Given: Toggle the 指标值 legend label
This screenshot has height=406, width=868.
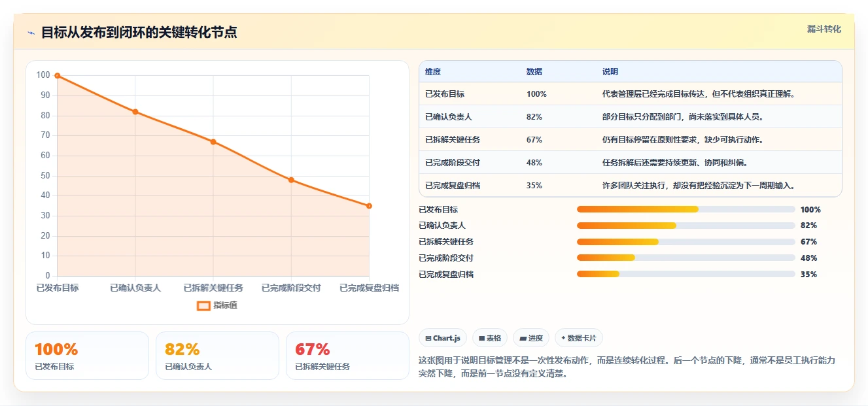Looking at the screenshot, I should [225, 305].
